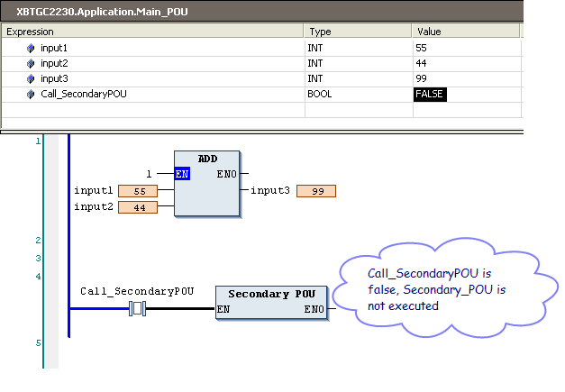
Task: Click the Value column header
Action: [x=466, y=32]
